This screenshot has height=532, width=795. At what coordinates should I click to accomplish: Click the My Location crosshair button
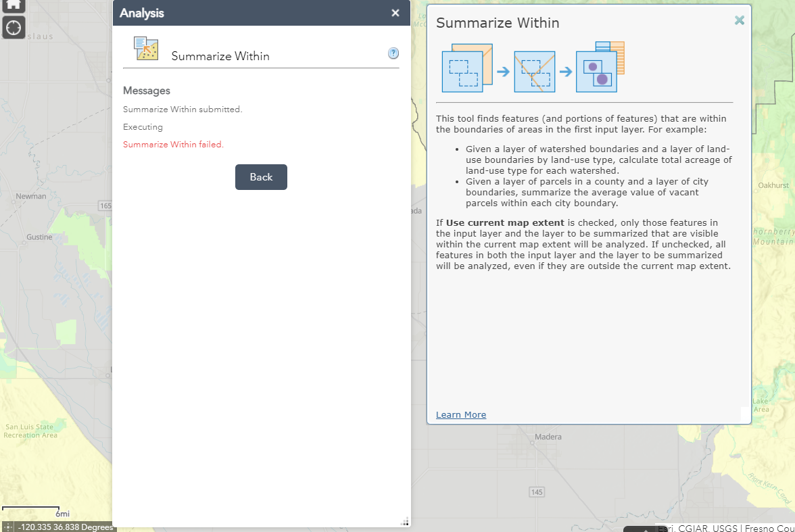click(14, 28)
